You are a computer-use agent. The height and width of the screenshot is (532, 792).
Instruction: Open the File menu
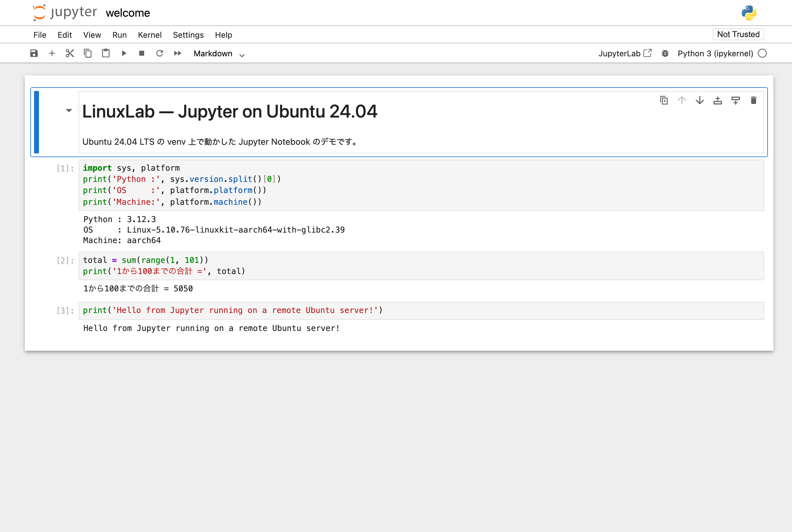(x=40, y=35)
